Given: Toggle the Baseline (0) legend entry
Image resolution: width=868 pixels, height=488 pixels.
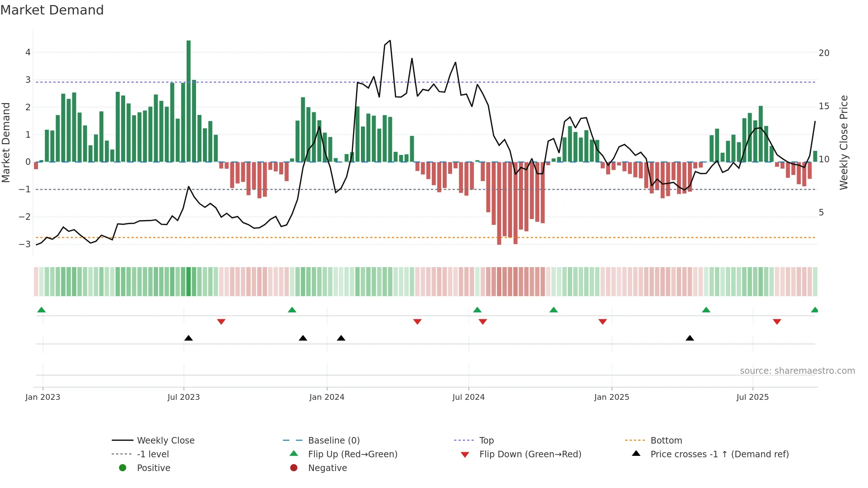Looking at the screenshot, I should pyautogui.click(x=321, y=440).
